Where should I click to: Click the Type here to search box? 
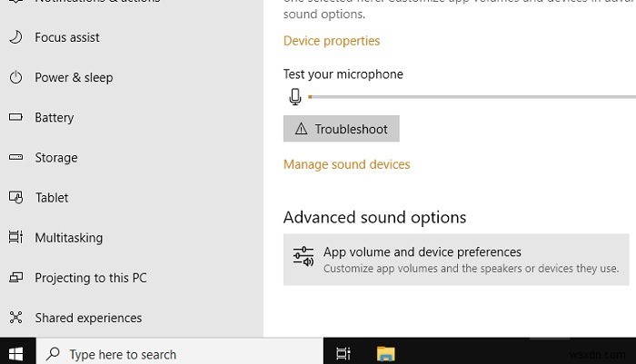pos(179,354)
